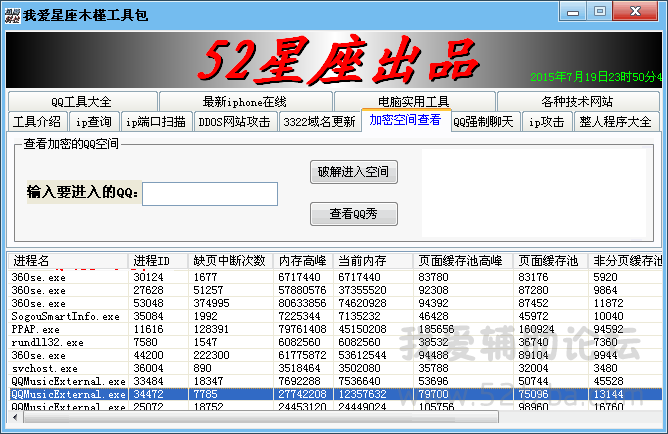Close the toolkit window

[635, 11]
